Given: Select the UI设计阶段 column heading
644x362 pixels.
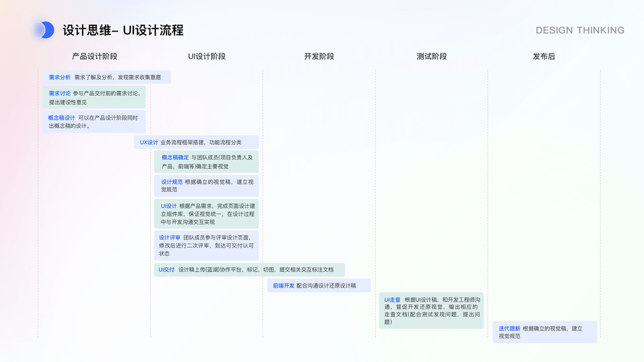Looking at the screenshot, I should pyautogui.click(x=206, y=56).
